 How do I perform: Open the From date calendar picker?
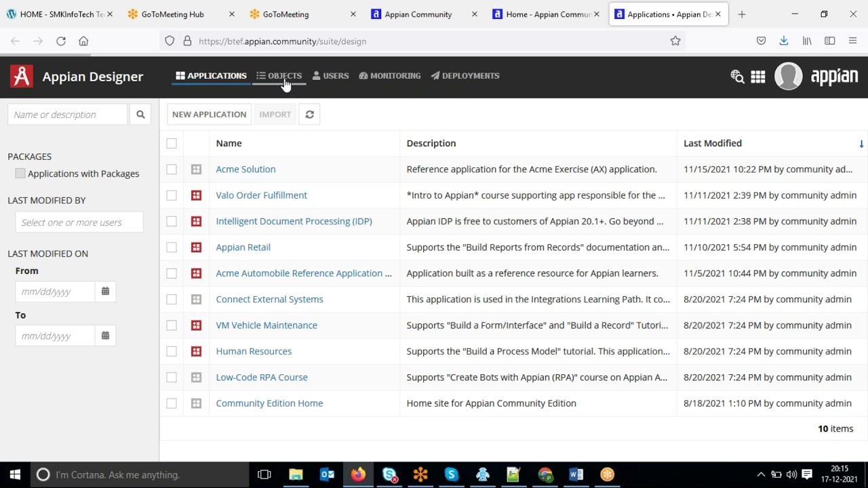105,291
